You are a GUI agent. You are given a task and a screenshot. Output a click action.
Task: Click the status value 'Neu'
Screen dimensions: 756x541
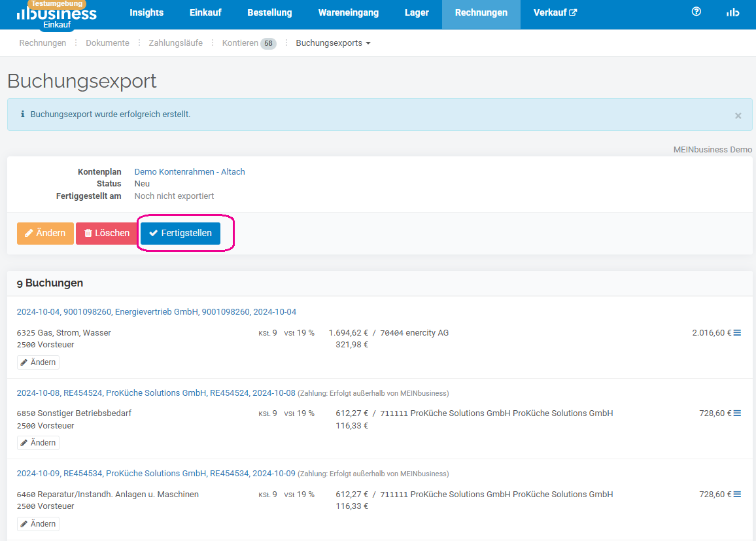tap(142, 184)
